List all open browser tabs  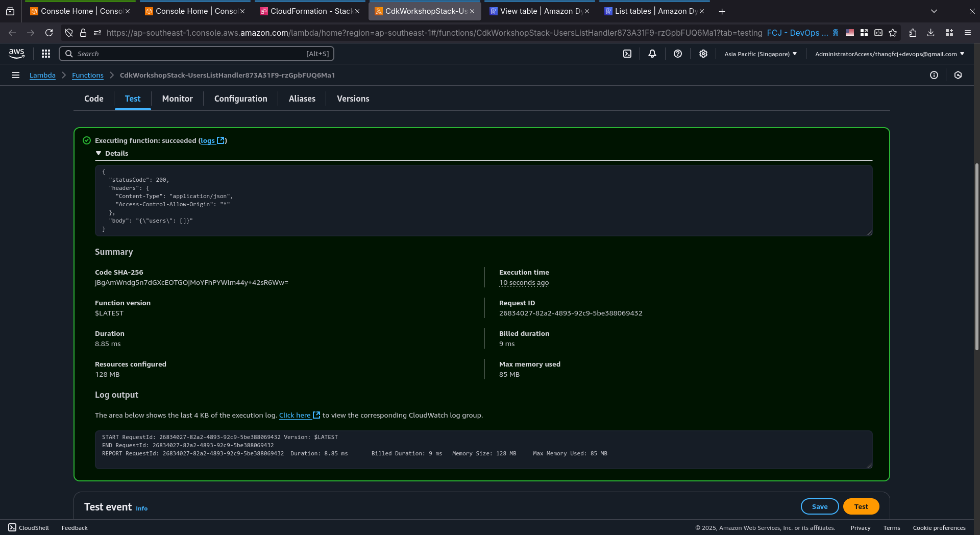[x=934, y=11]
